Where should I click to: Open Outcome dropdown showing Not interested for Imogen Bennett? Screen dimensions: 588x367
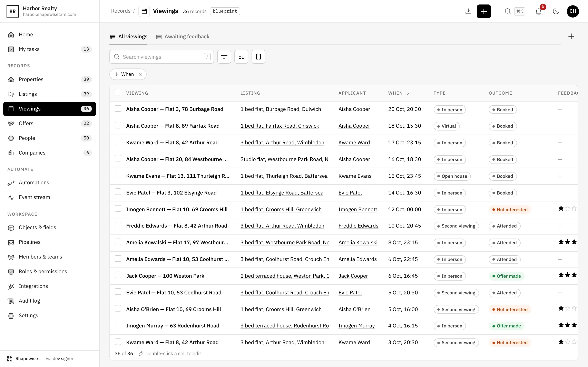pos(510,209)
